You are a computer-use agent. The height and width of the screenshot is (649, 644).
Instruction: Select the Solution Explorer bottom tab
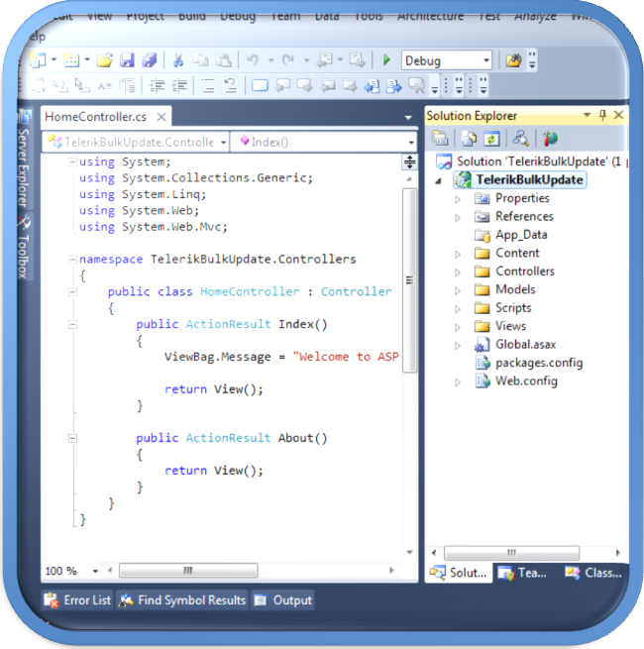[x=459, y=573]
